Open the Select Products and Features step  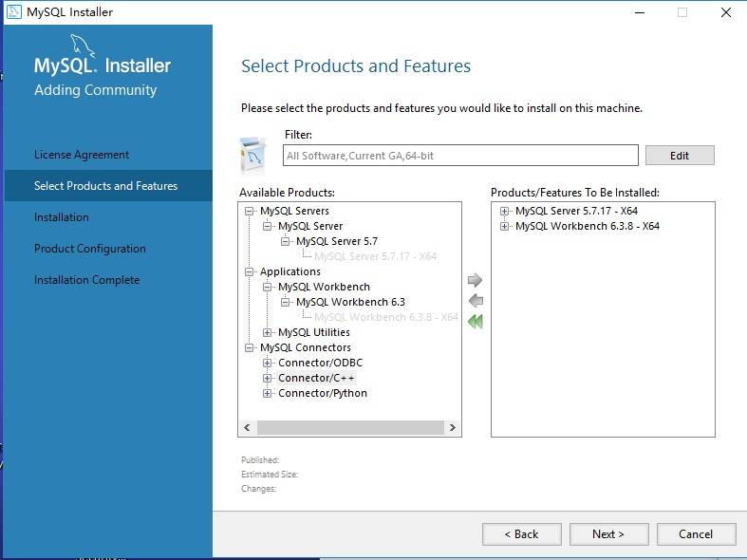tap(108, 186)
